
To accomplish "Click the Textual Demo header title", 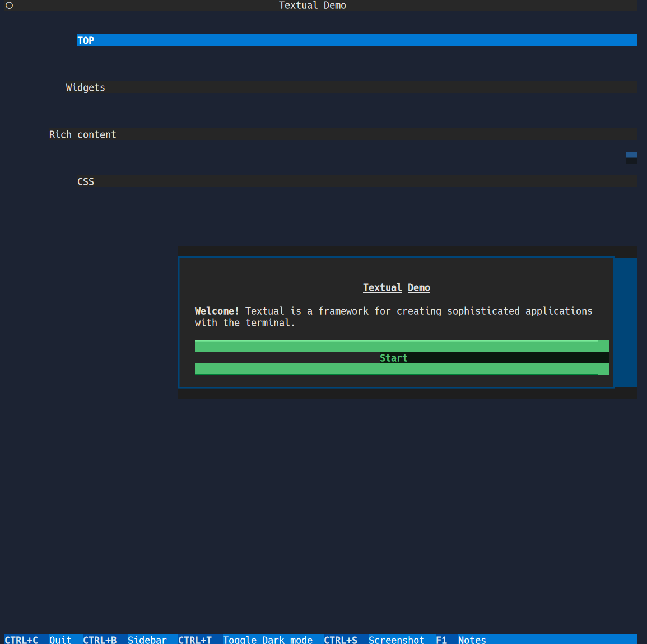I will [x=312, y=6].
